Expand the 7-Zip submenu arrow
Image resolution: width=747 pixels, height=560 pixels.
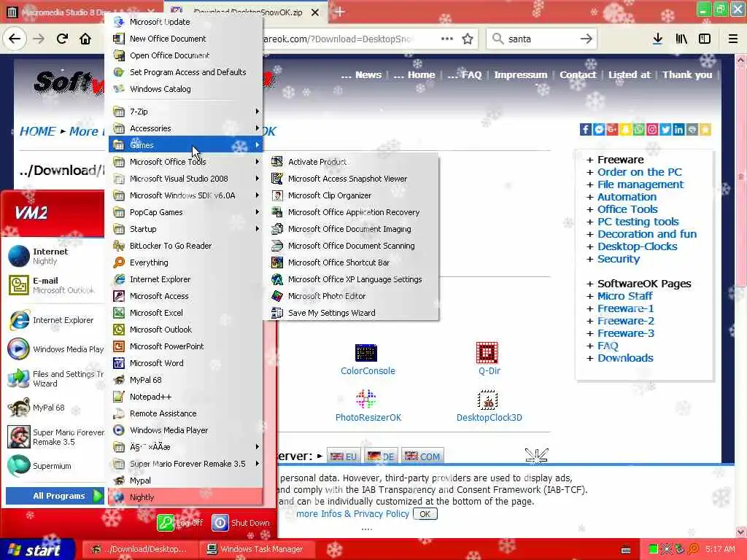point(258,112)
